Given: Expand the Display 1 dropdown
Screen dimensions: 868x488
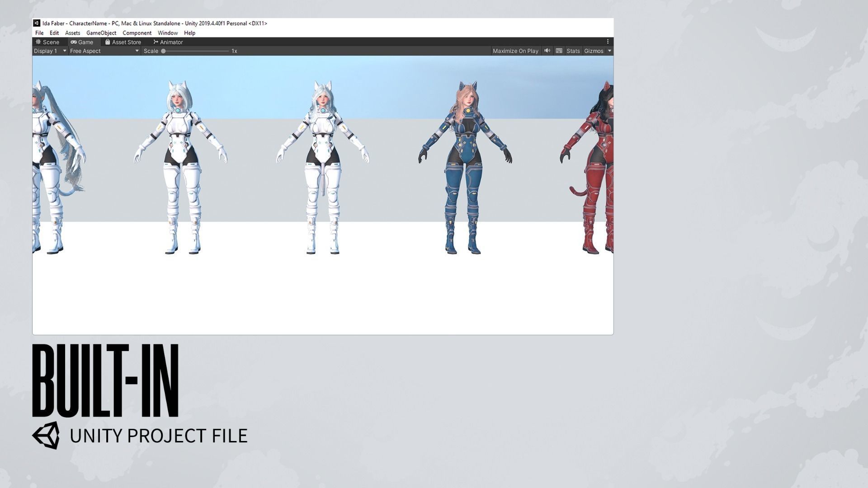Looking at the screenshot, I should click(x=50, y=51).
